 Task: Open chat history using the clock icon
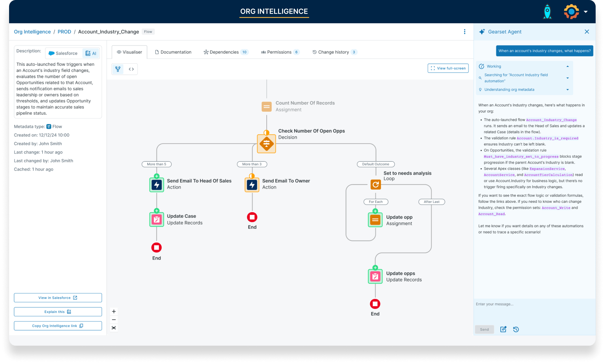(516, 329)
